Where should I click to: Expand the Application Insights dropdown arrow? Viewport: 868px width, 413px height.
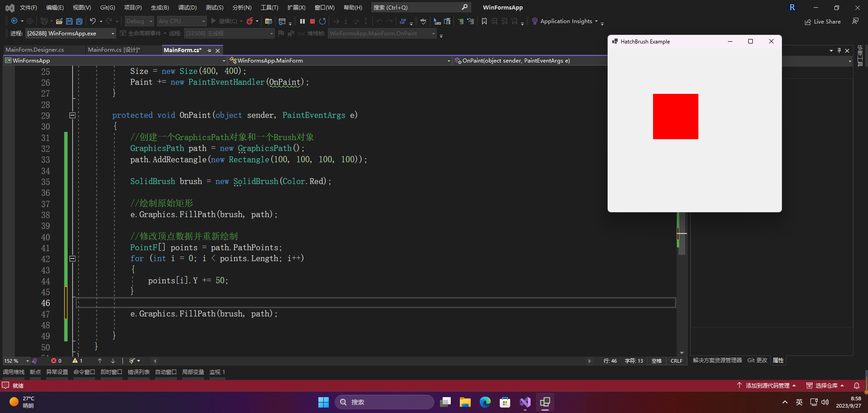tap(596, 21)
